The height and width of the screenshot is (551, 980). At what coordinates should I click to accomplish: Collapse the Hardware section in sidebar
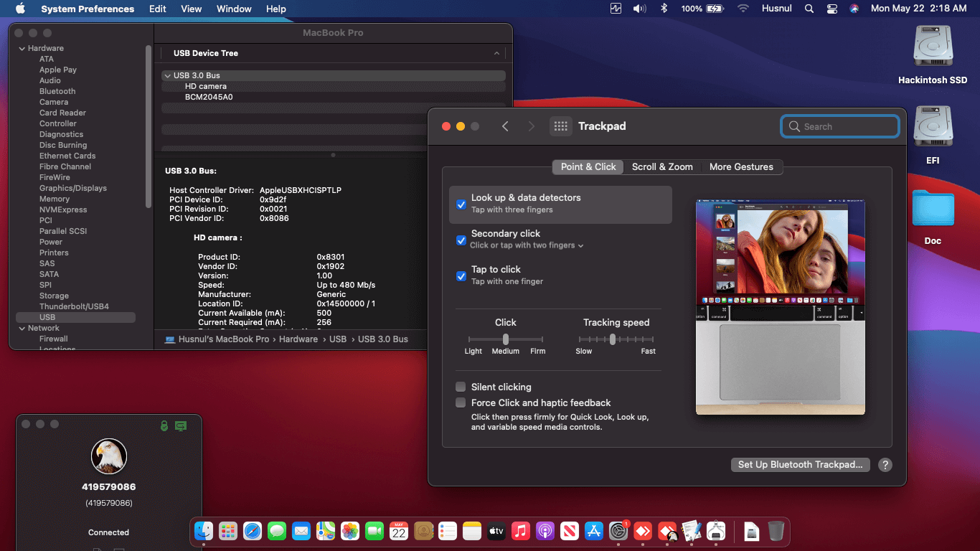22,48
